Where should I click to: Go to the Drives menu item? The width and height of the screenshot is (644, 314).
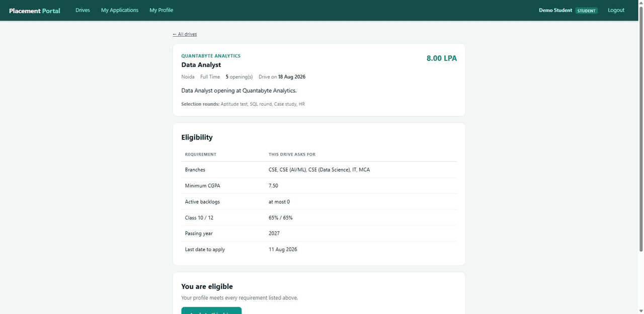point(83,10)
